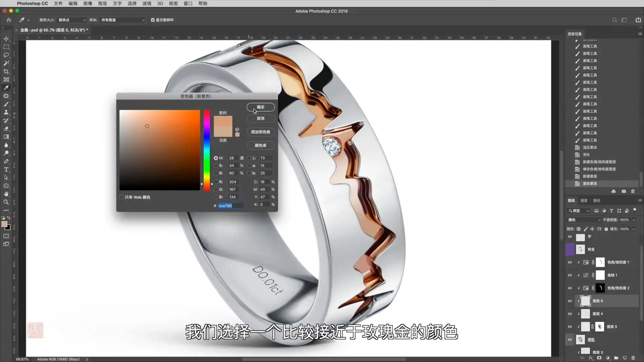Select the S saturation radio button
The image size is (644, 362).
pyautogui.click(x=216, y=166)
